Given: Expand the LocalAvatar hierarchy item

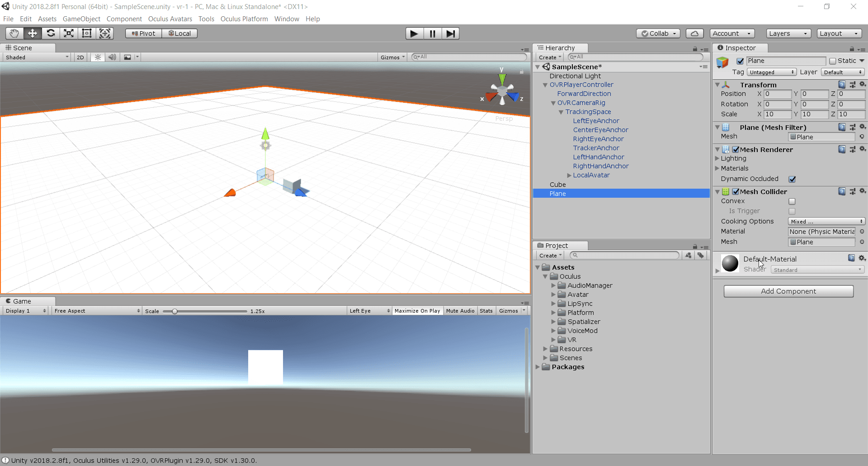Looking at the screenshot, I should pos(569,176).
